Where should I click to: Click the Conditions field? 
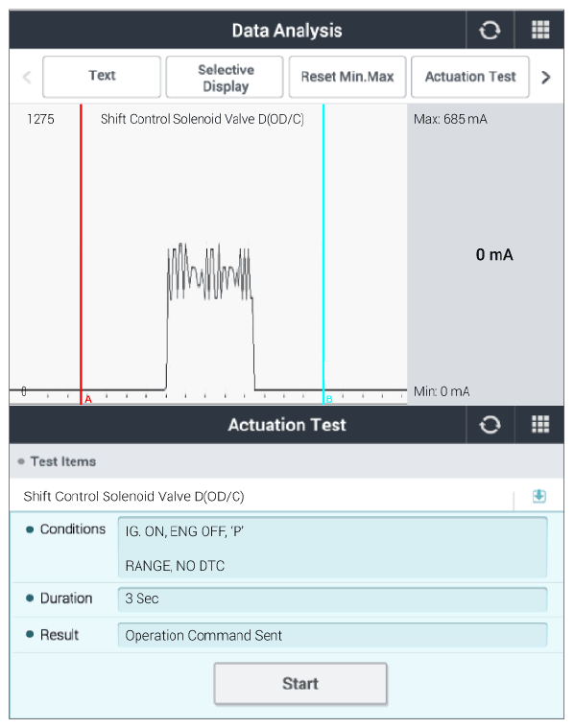[x=332, y=548]
